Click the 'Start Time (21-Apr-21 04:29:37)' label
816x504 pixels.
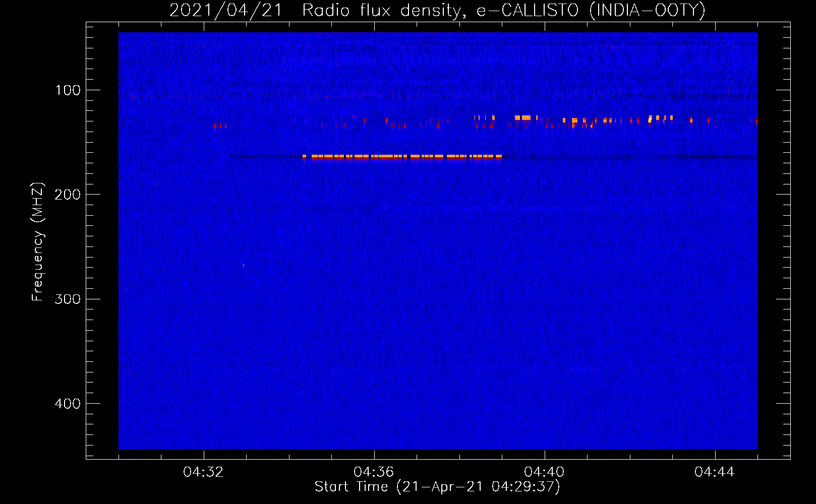[437, 487]
